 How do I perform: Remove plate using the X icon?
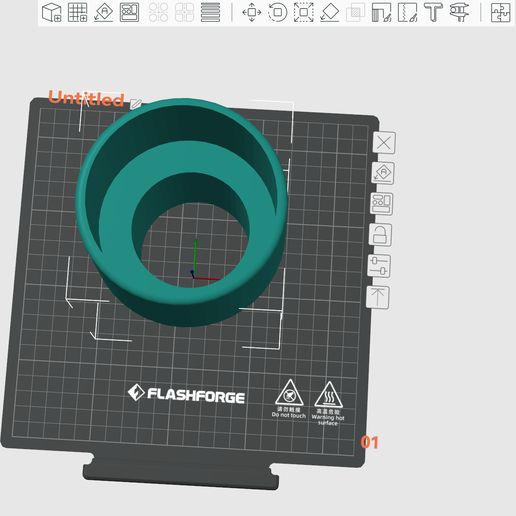click(384, 143)
